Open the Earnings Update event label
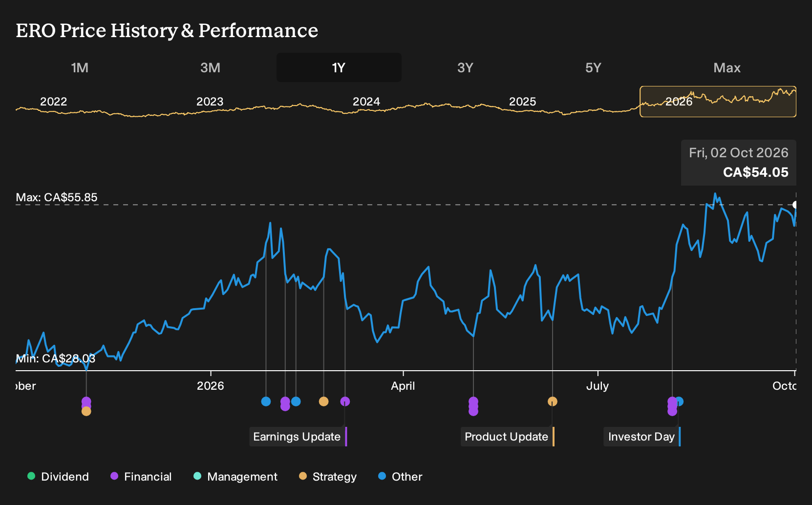 coord(298,437)
